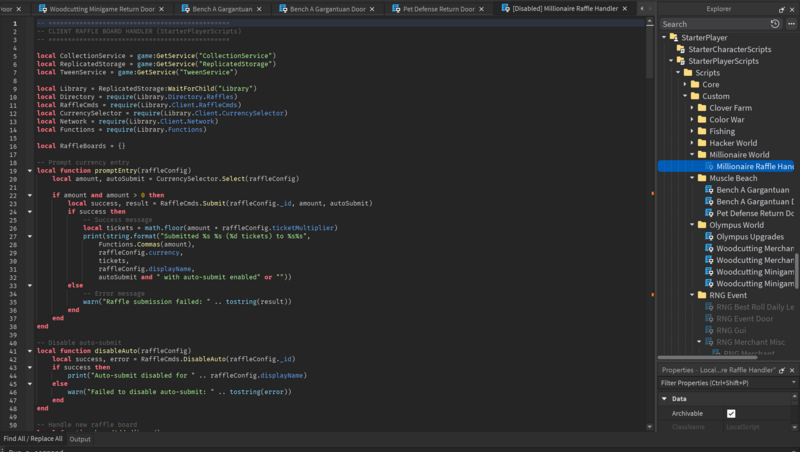Fold the disableAuto function on line 41

click(x=30, y=351)
